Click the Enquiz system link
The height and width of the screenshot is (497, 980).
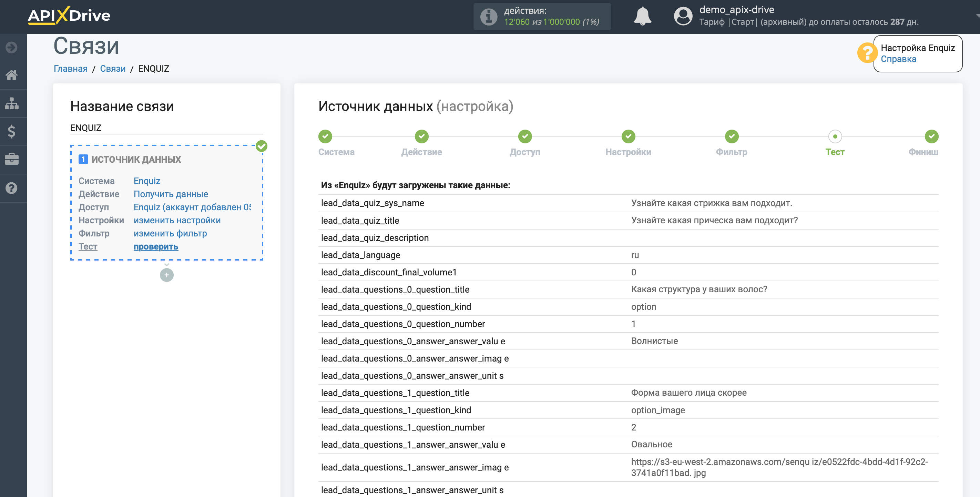tap(147, 181)
